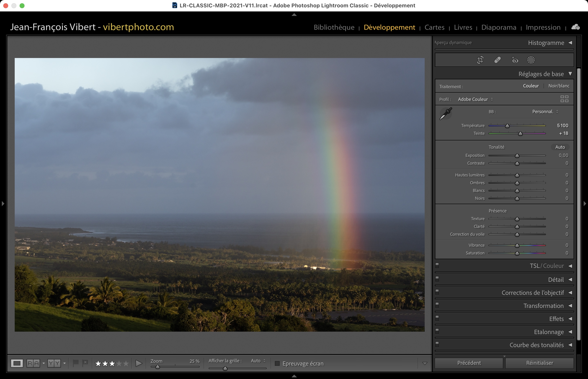588x379 pixels.
Task: Select the Red eye correction tool
Action: click(515, 60)
